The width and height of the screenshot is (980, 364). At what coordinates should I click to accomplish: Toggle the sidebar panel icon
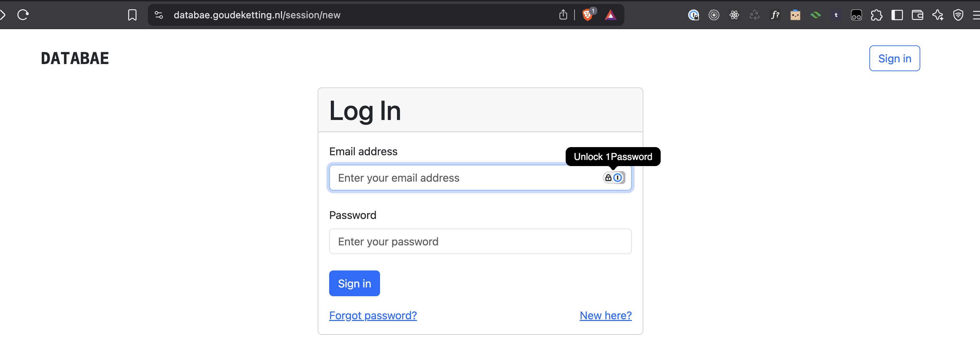point(898,15)
